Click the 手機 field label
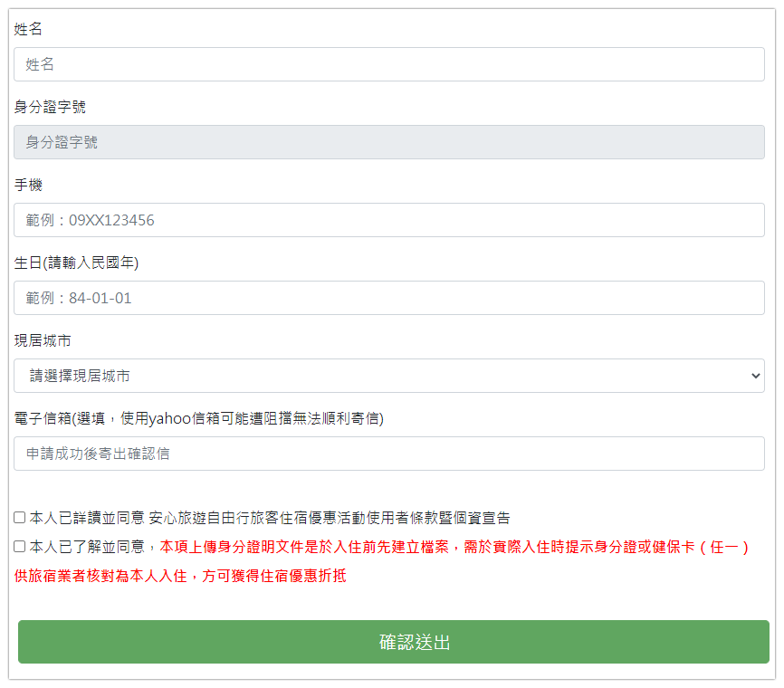 pos(28,186)
